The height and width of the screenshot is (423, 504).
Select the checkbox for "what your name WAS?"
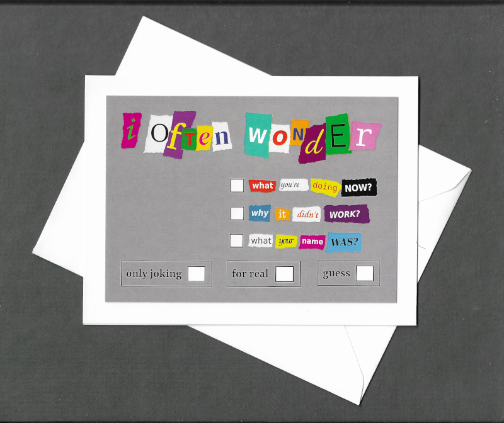pos(237,240)
